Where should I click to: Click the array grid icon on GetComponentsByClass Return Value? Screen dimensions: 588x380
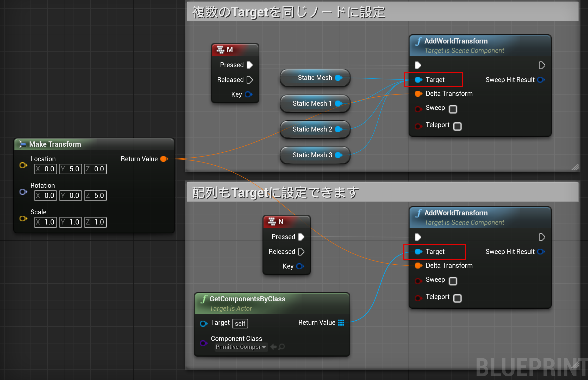[341, 322]
